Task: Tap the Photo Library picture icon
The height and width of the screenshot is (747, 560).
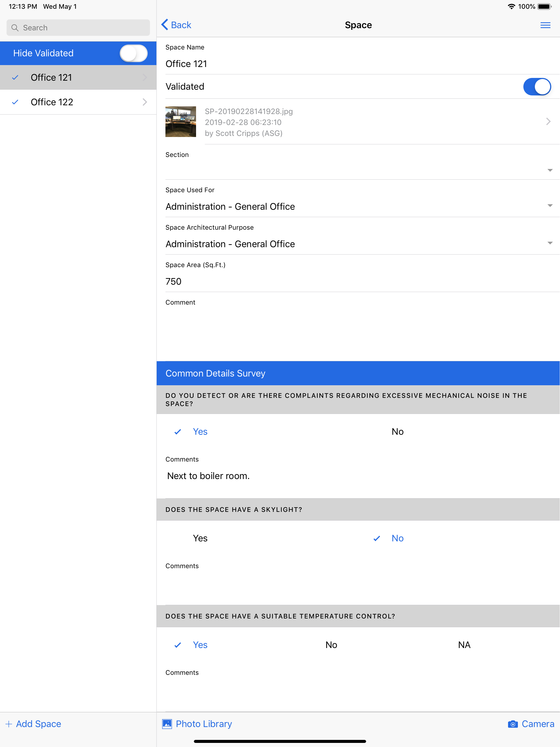Action: (167, 724)
